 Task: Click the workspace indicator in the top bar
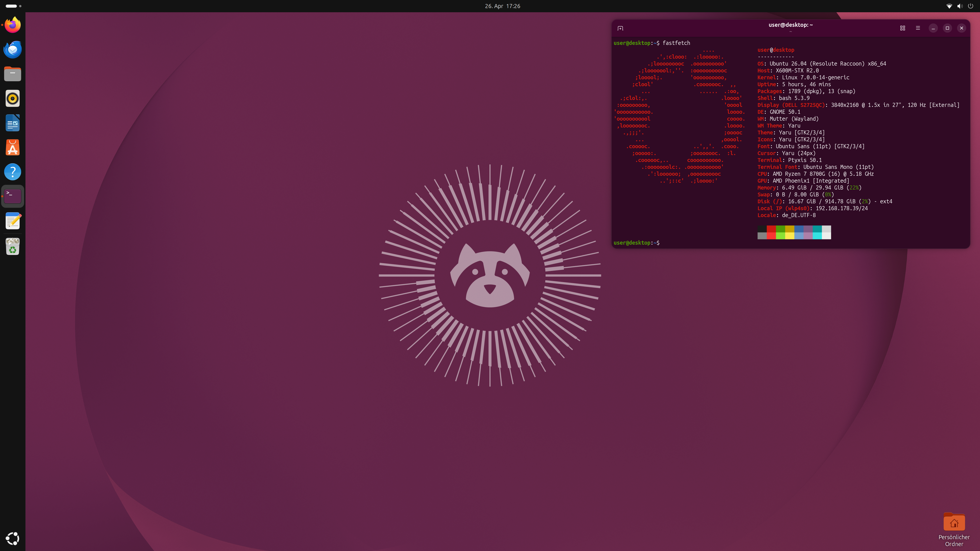pyautogui.click(x=13, y=6)
